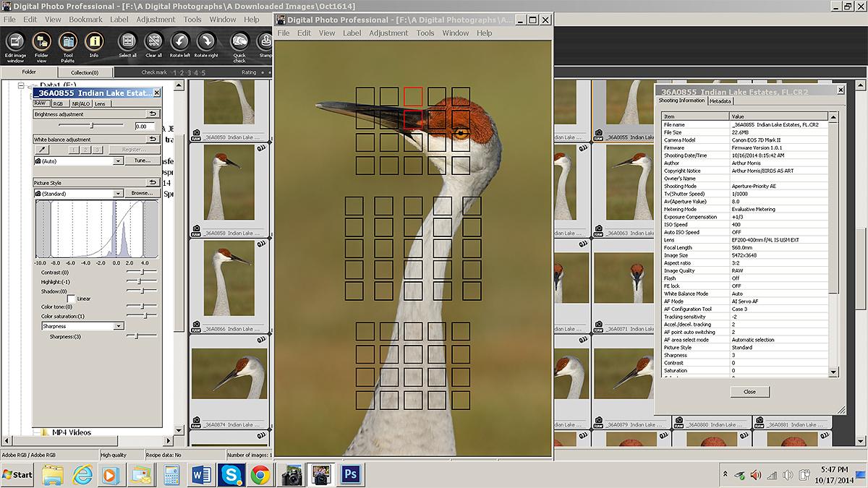This screenshot has height=488, width=868.
Task: Close the shooting info window with X
Action: pos(840,91)
